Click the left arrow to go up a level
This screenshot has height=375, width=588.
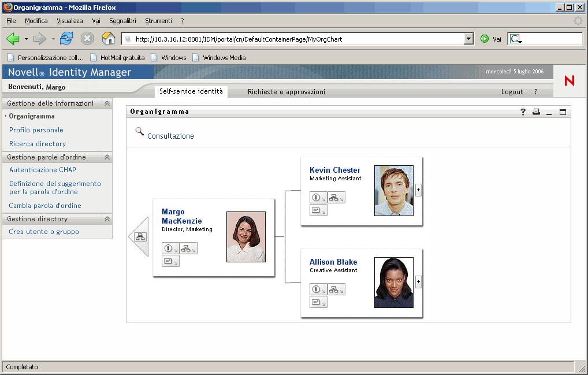tap(139, 236)
